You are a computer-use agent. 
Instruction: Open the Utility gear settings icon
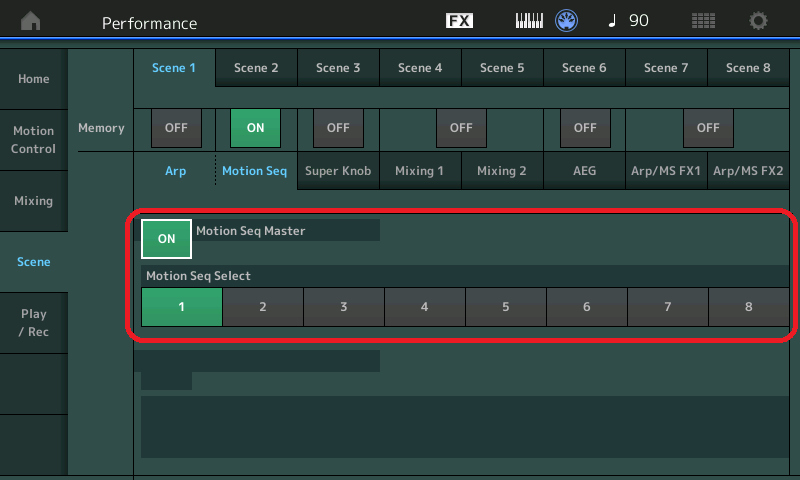[x=759, y=21]
